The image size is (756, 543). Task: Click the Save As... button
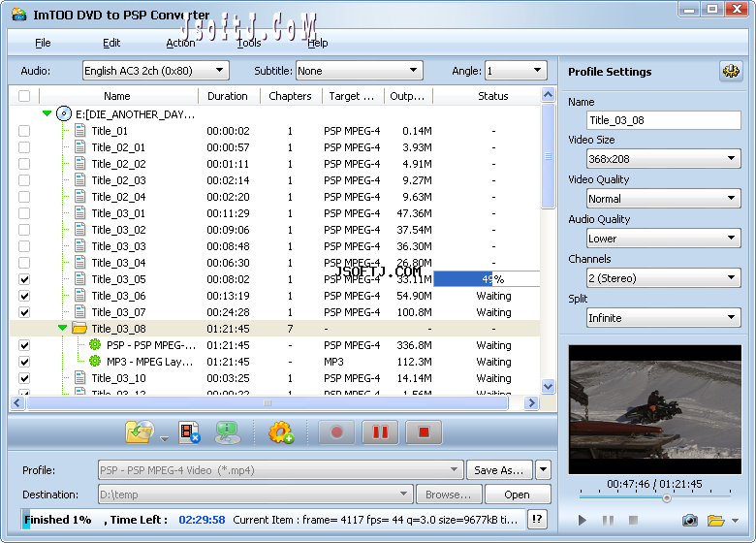499,470
